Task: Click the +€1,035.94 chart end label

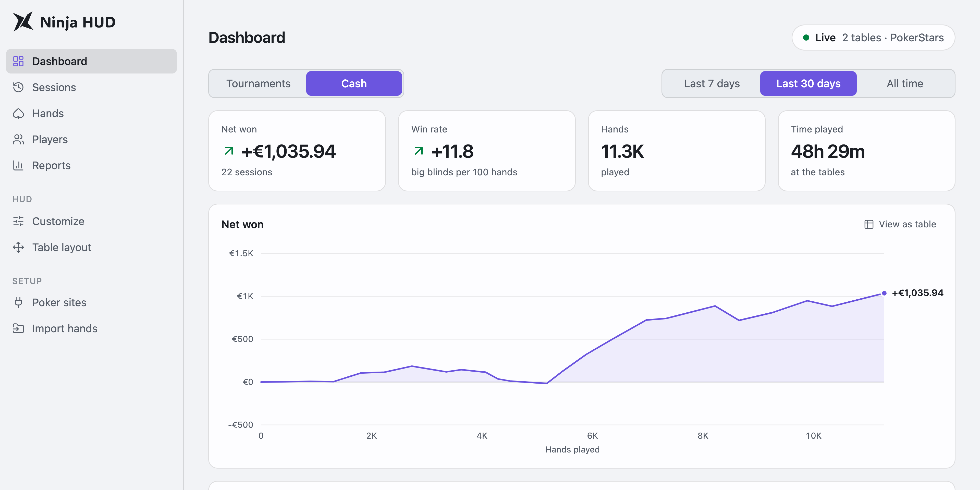Action: tap(918, 293)
